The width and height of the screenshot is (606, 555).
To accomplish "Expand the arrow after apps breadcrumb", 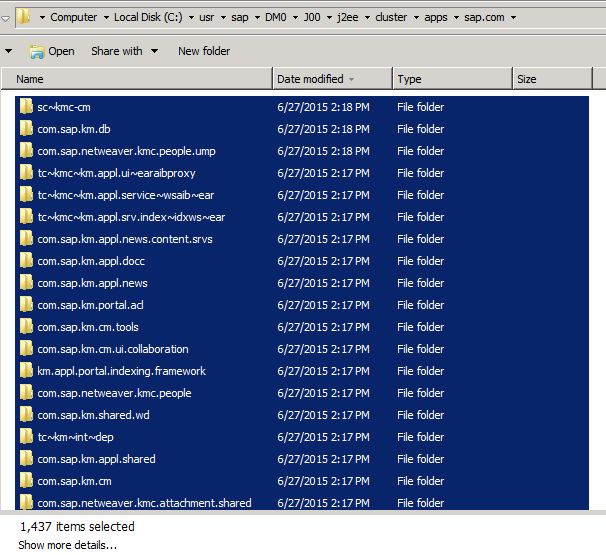I will 456,17.
